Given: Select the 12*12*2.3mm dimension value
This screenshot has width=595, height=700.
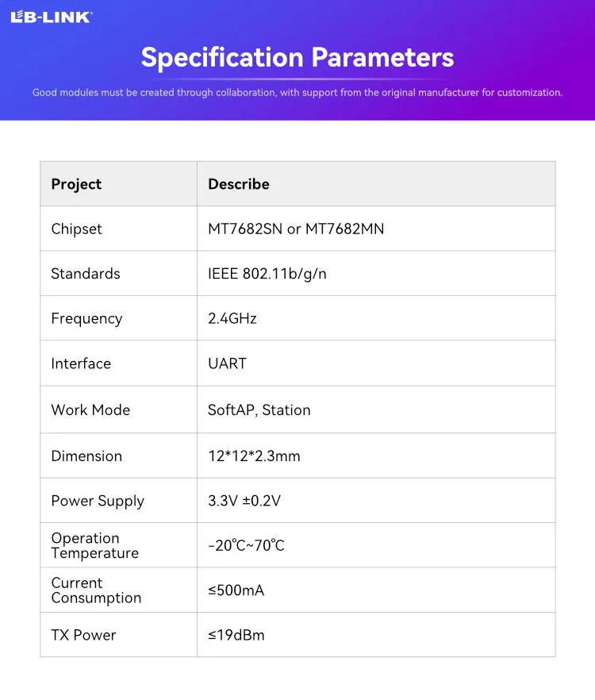Looking at the screenshot, I should (254, 456).
